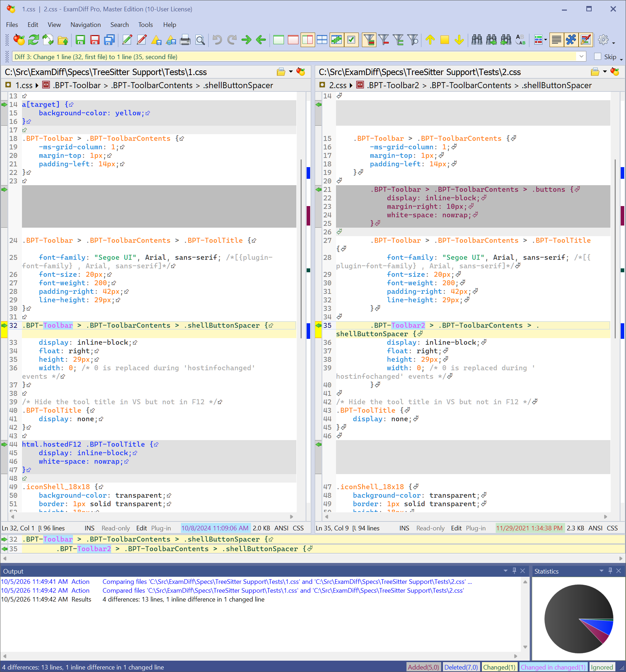Toggle the blue puzzle plug-in button

pos(571,40)
